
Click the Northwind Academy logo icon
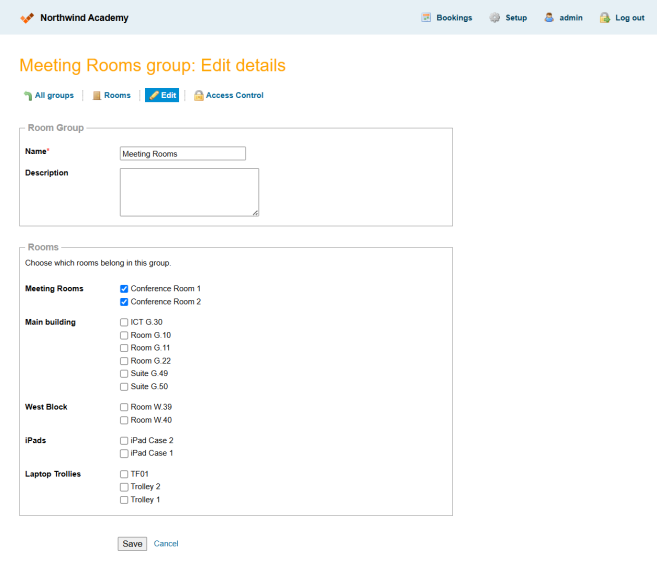pos(27,18)
